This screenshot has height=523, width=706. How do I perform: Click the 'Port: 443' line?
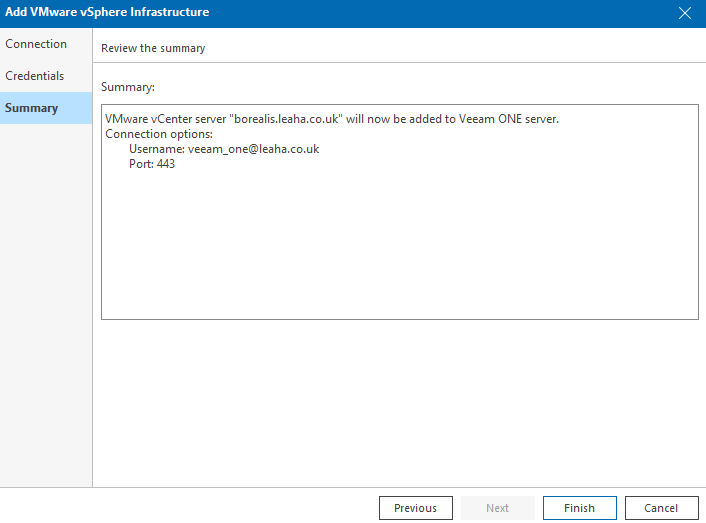click(x=152, y=164)
